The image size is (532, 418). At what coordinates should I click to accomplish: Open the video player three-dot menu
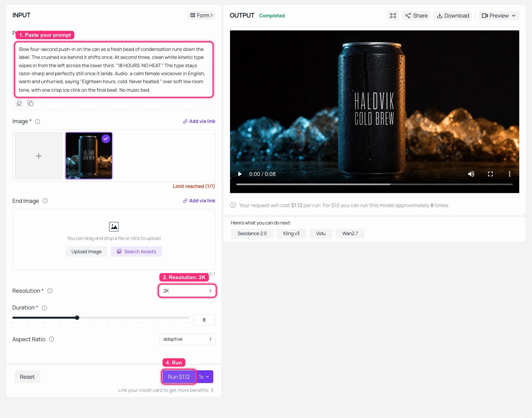[x=509, y=174]
